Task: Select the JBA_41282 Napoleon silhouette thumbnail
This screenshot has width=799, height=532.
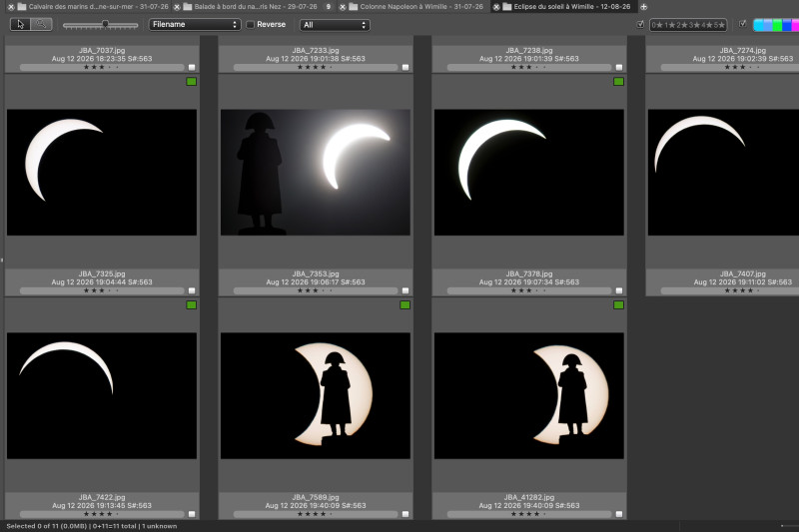Action: (x=529, y=395)
